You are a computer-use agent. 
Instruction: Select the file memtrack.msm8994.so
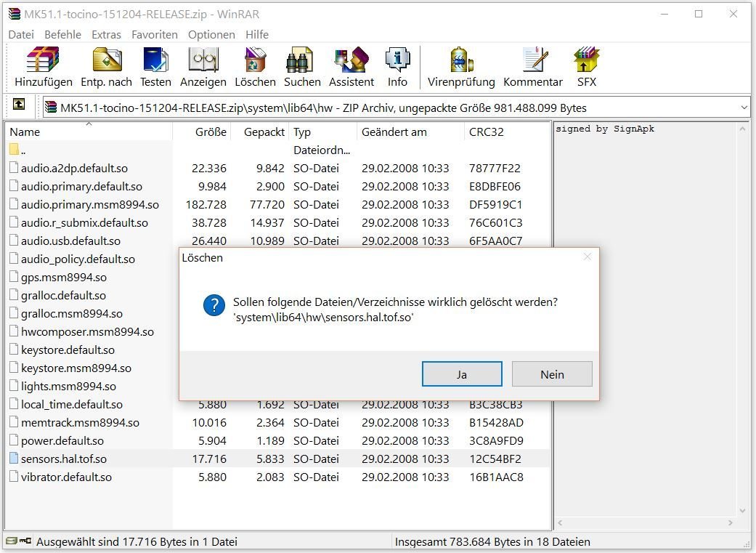point(80,423)
